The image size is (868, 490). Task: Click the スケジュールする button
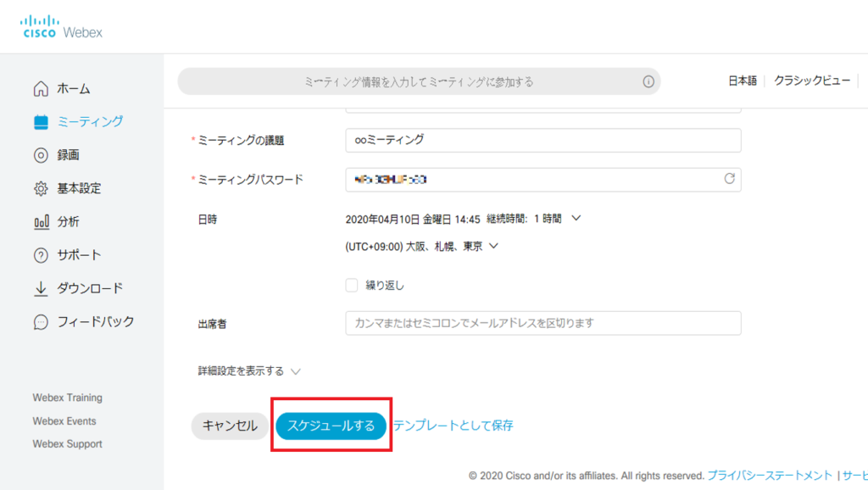pos(331,426)
